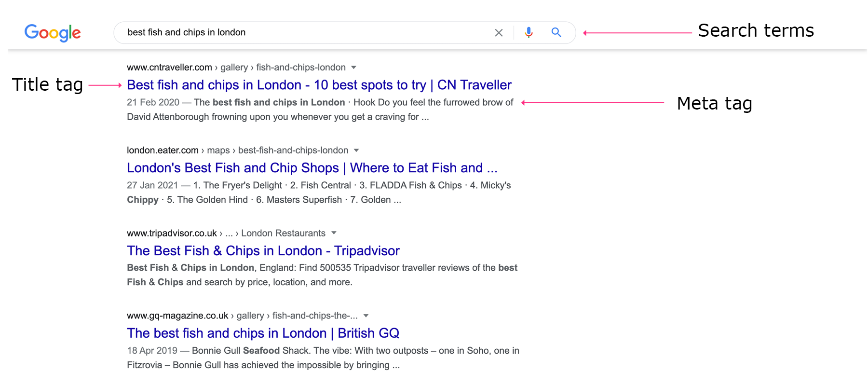Expand the dropdown arrow beside the london.eater.com URL

[356, 151]
